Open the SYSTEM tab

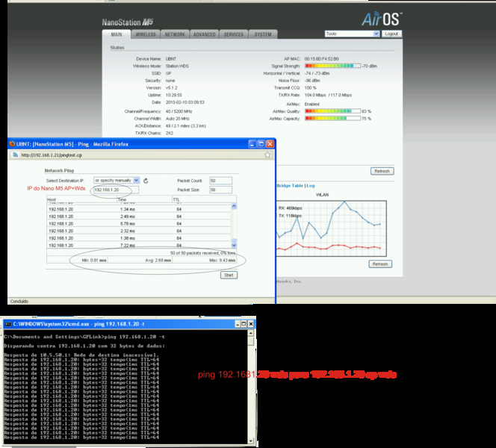click(263, 34)
